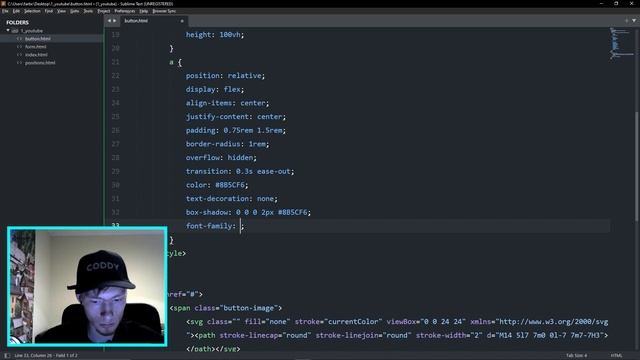Open the Preferences menu
The height and width of the screenshot is (360, 640).
pyautogui.click(x=124, y=11)
